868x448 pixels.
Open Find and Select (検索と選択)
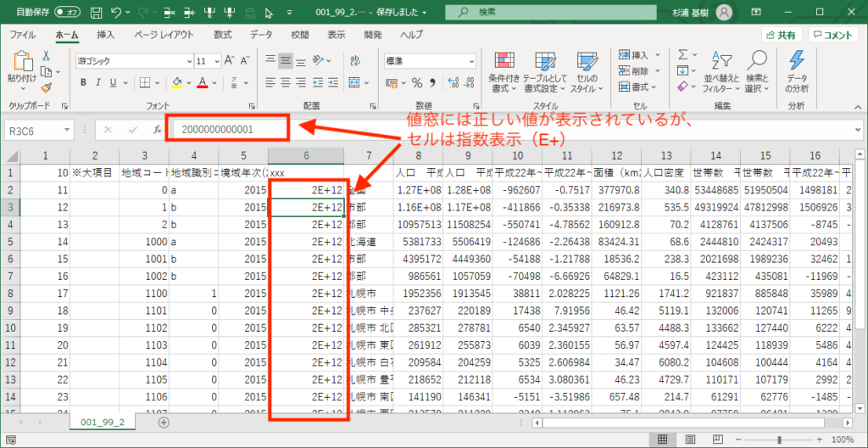click(757, 73)
